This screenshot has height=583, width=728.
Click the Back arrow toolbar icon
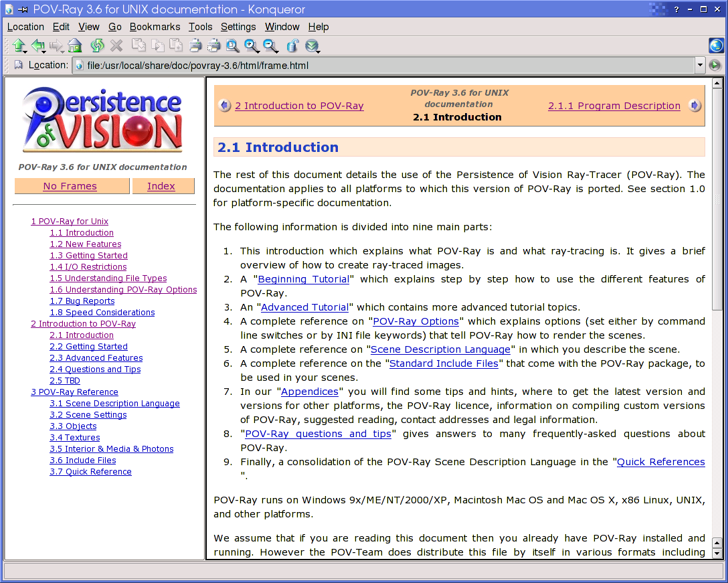[x=37, y=46]
